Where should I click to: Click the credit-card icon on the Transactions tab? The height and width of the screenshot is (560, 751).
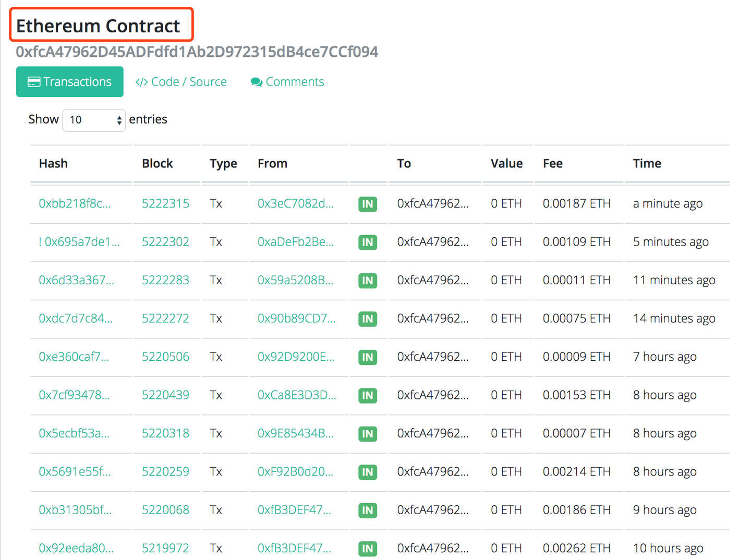33,81
